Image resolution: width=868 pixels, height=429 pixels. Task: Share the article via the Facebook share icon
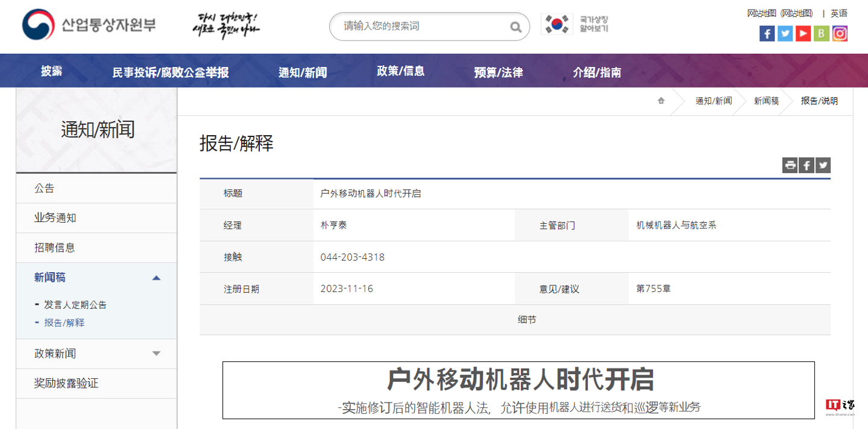coord(807,165)
